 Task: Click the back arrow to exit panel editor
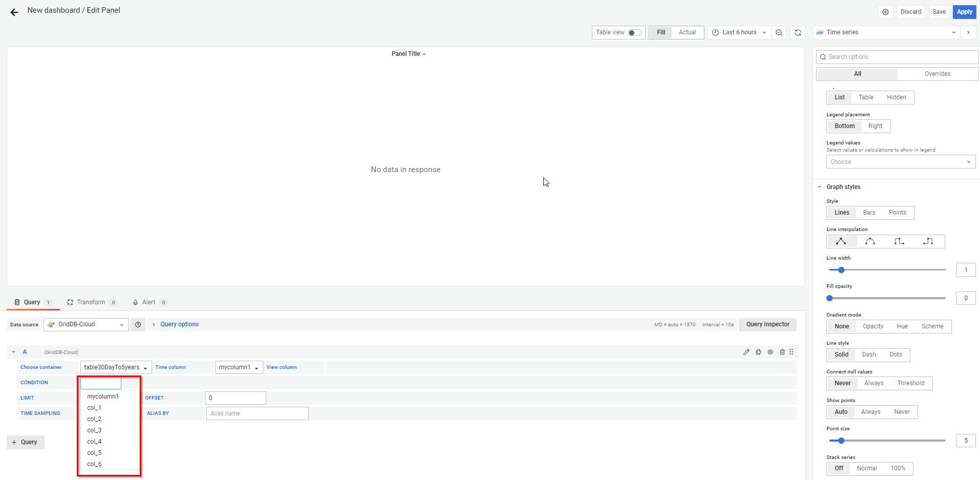coord(14,12)
